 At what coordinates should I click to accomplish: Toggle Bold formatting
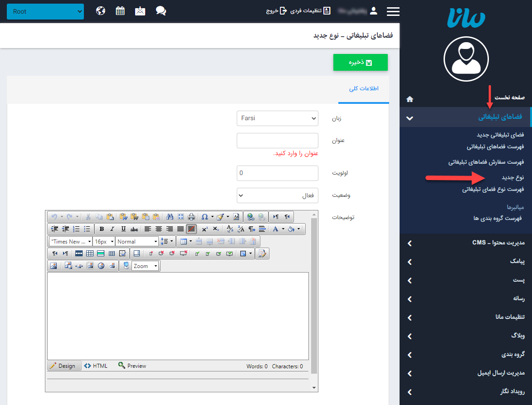click(102, 229)
